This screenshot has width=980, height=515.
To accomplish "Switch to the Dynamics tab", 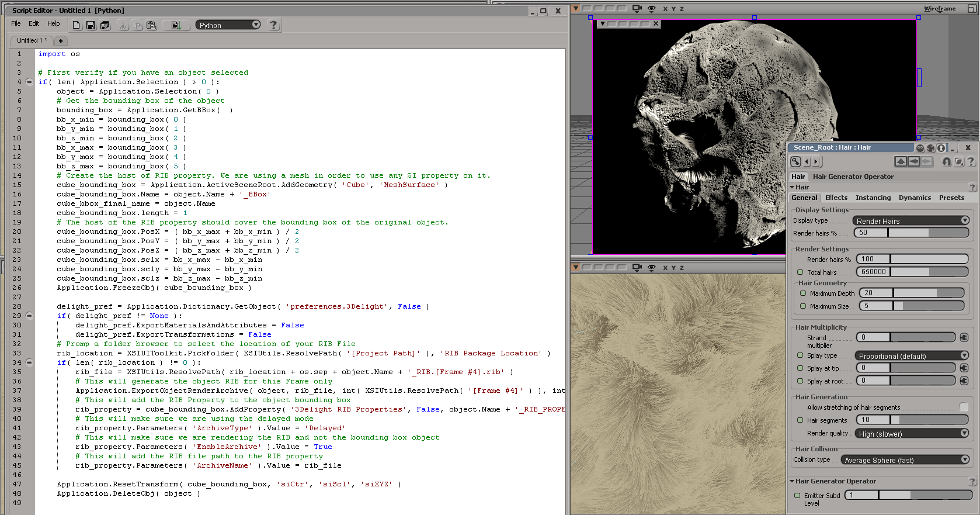I will coord(915,198).
